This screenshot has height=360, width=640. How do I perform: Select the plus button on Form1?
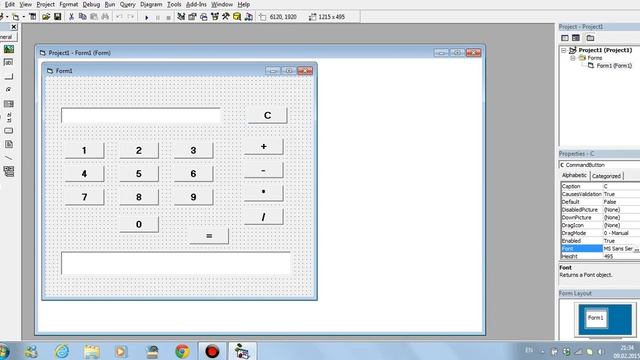click(x=263, y=146)
